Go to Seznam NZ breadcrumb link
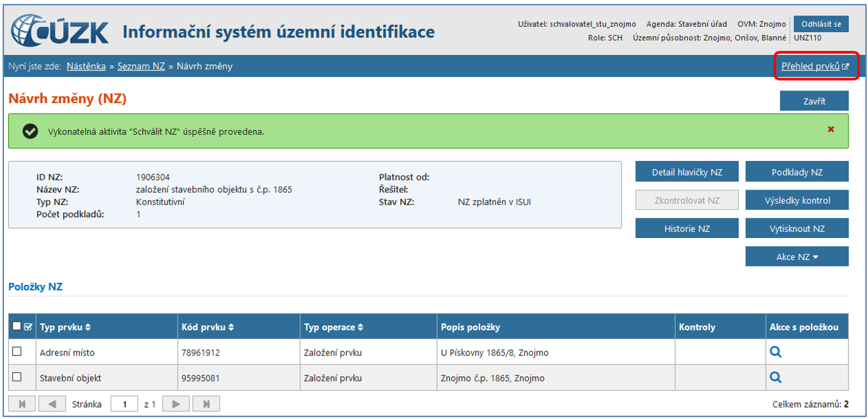Screen dimensions: 868x419 click(141, 66)
